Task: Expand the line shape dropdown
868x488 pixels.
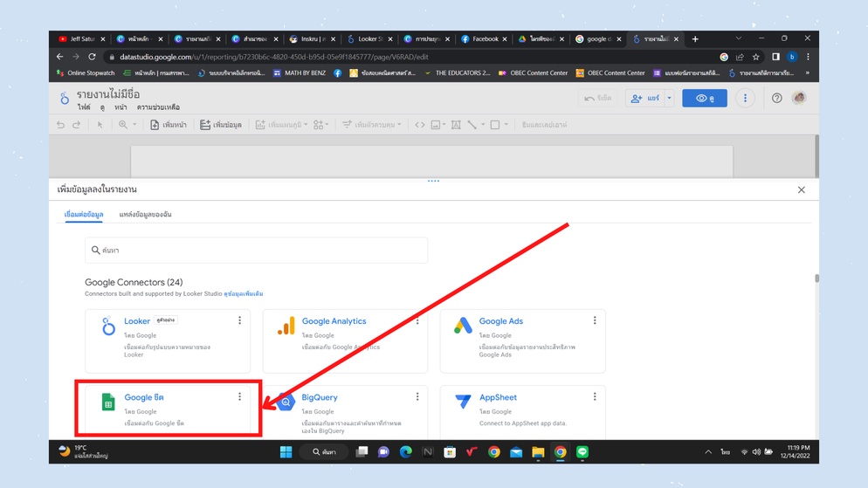Action: [483, 125]
